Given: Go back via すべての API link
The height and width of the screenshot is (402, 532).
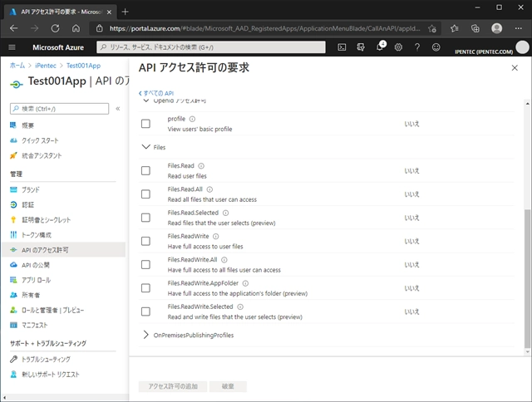Looking at the screenshot, I should click(156, 93).
